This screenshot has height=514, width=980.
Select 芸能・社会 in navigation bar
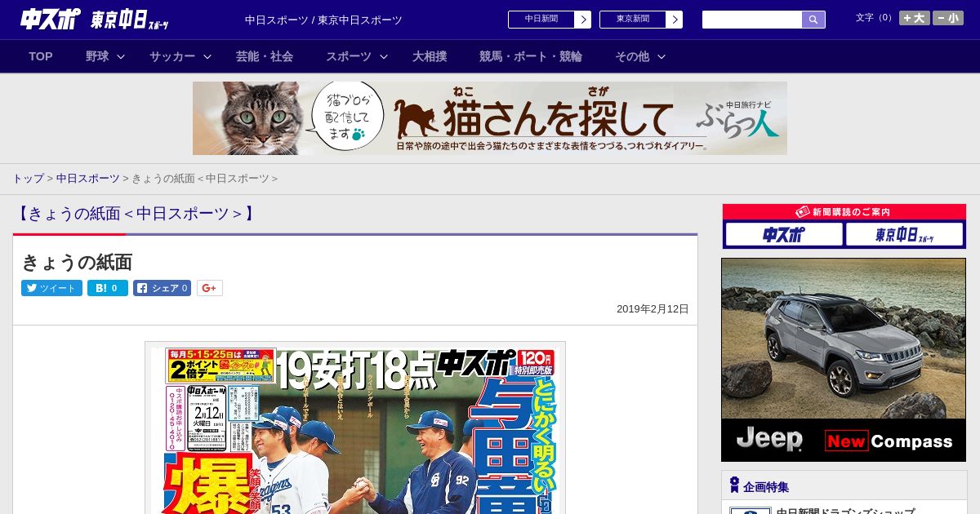(x=265, y=56)
